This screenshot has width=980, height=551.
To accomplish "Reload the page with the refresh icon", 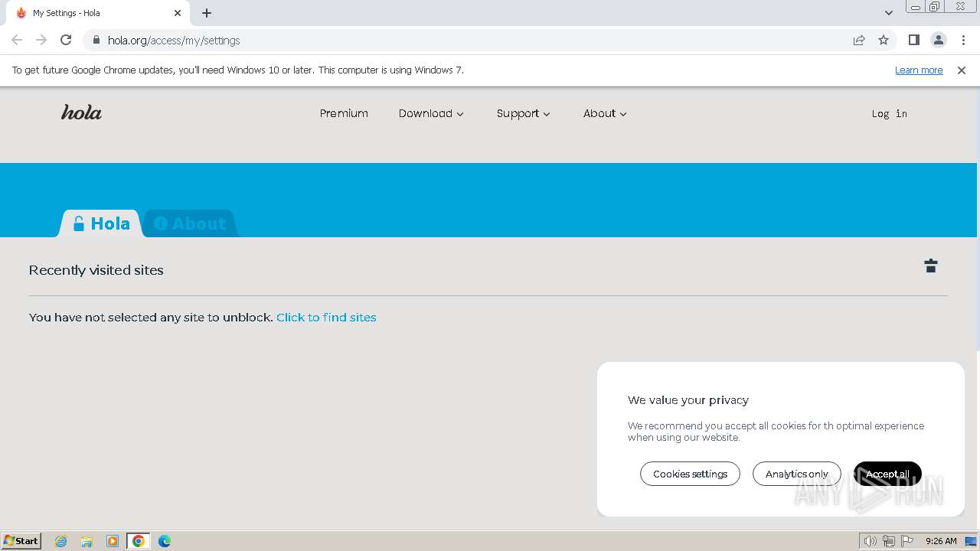I will 66,40.
